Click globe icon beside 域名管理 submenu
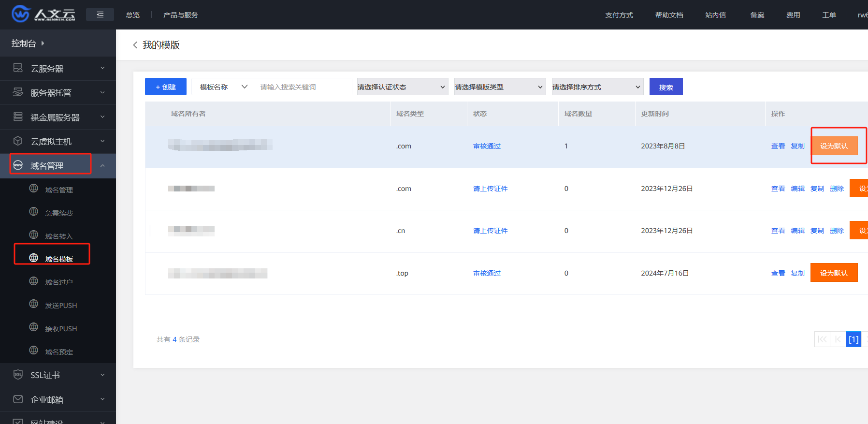Viewport: 868px width, 424px height. pos(34,189)
